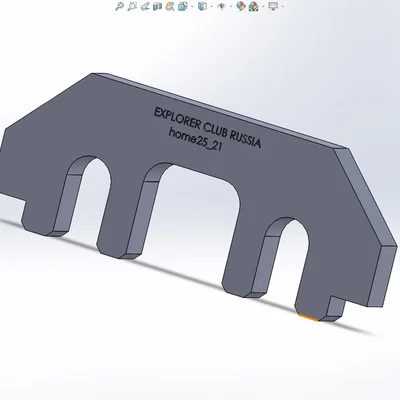Expand the Hide/Show Items dropdown arrow

(x=231, y=6)
